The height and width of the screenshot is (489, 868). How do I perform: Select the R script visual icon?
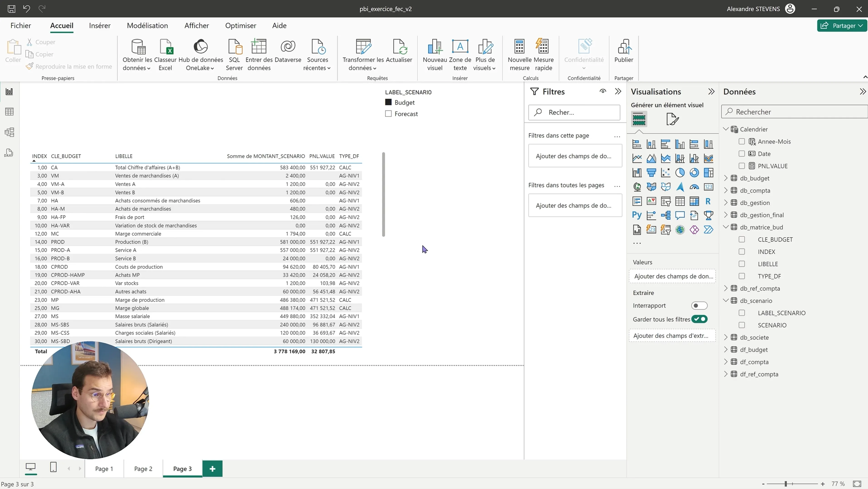(x=708, y=201)
